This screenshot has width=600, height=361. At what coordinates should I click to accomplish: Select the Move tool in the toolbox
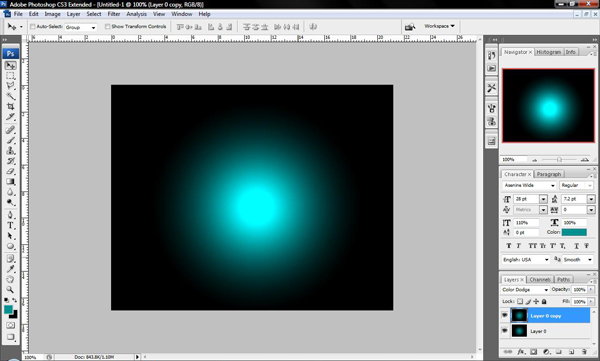pos(10,65)
